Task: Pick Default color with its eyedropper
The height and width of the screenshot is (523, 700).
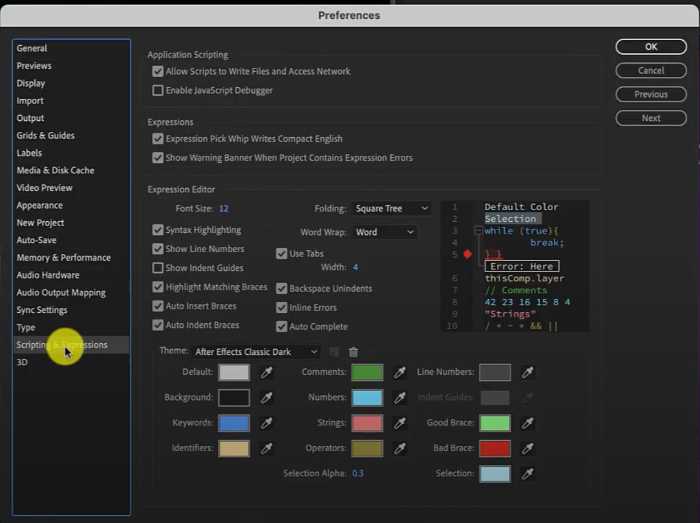Action: [267, 372]
